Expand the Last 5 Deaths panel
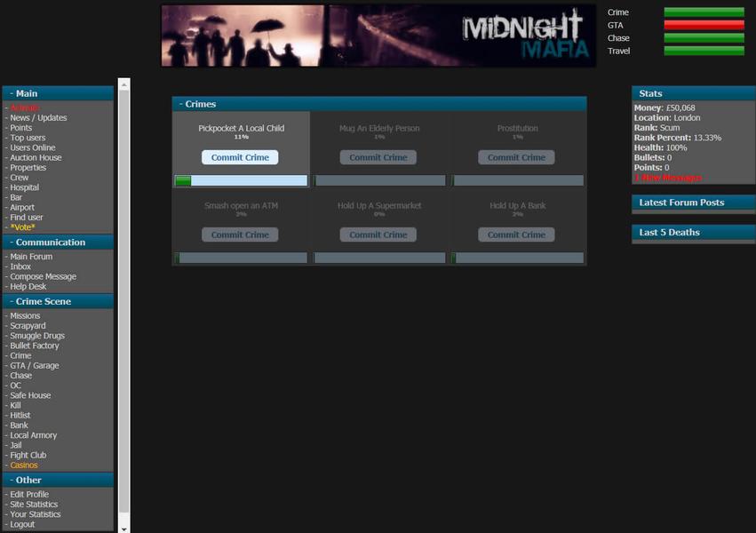 pyautogui.click(x=692, y=233)
